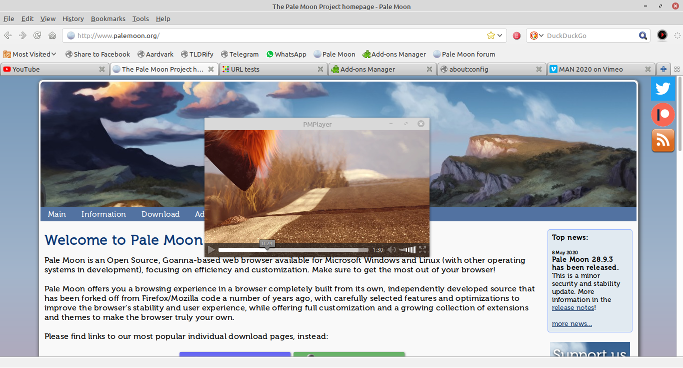Image resolution: width=683 pixels, height=368 pixels.
Task: Close the YouTube tab
Action: (x=102, y=69)
